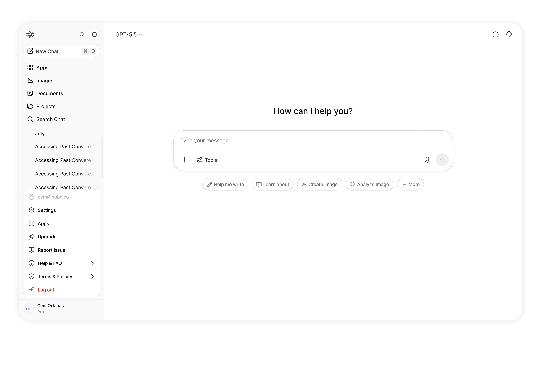Choose the Create Image suggestion
Image resolution: width=541 pixels, height=392 pixels.
(319, 184)
